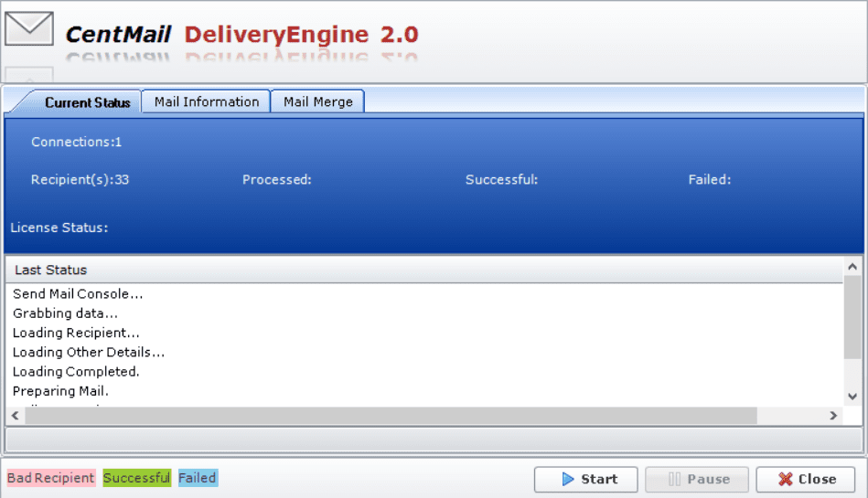This screenshot has height=498, width=868.
Task: Click the License Status: label
Action: click(59, 228)
